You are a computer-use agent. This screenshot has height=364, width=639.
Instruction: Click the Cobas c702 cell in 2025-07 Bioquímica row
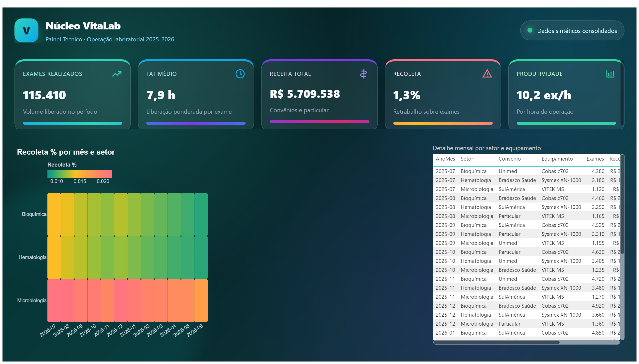point(555,171)
